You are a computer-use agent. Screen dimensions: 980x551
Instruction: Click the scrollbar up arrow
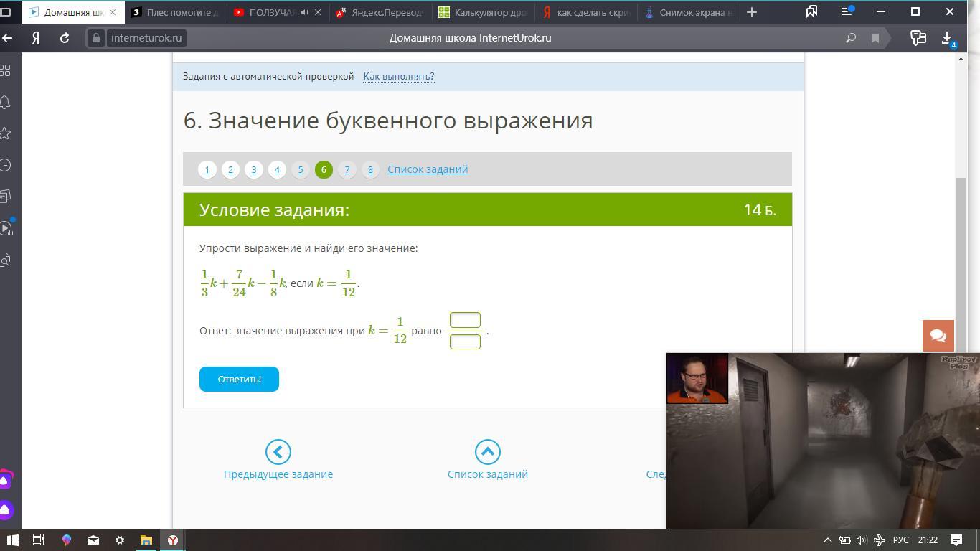point(961,59)
